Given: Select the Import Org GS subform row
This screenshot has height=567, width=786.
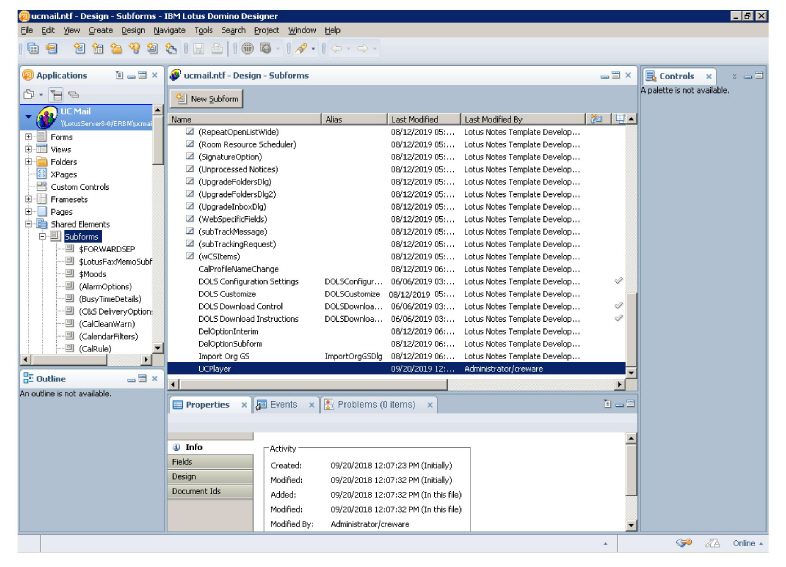Looking at the screenshot, I should pyautogui.click(x=397, y=356).
